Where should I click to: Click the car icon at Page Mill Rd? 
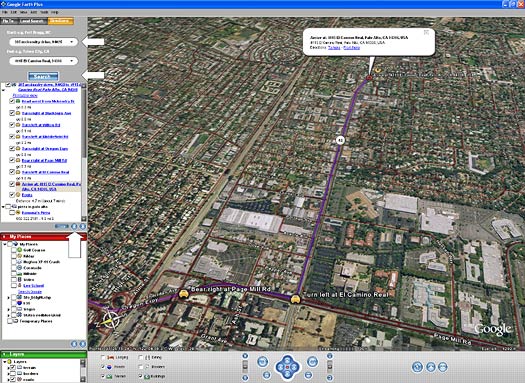(x=183, y=294)
